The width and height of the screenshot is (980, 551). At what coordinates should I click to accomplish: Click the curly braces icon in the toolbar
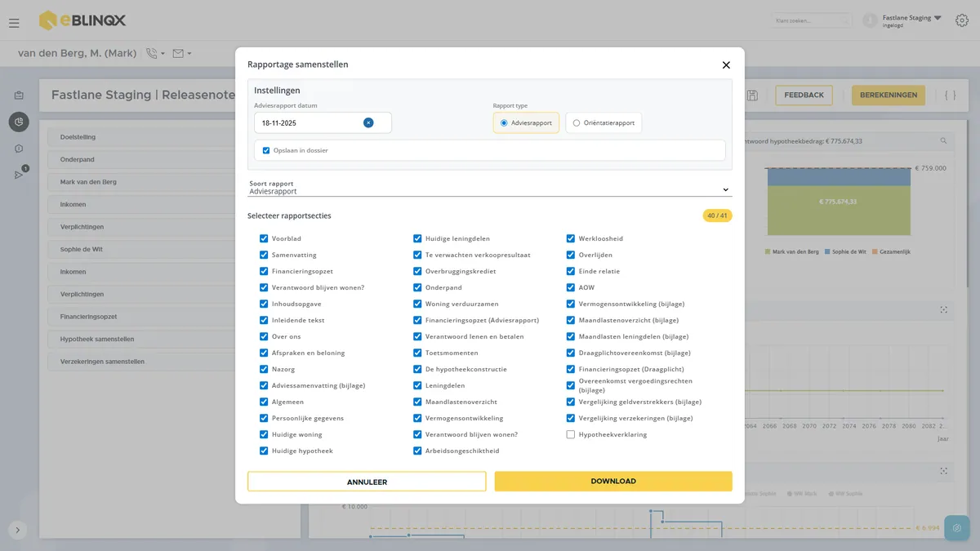[950, 96]
